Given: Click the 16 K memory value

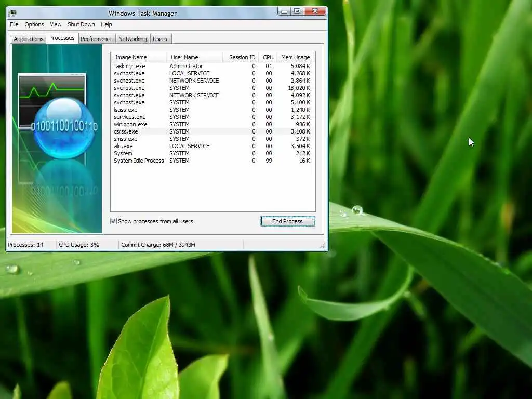Looking at the screenshot, I should click(304, 161).
